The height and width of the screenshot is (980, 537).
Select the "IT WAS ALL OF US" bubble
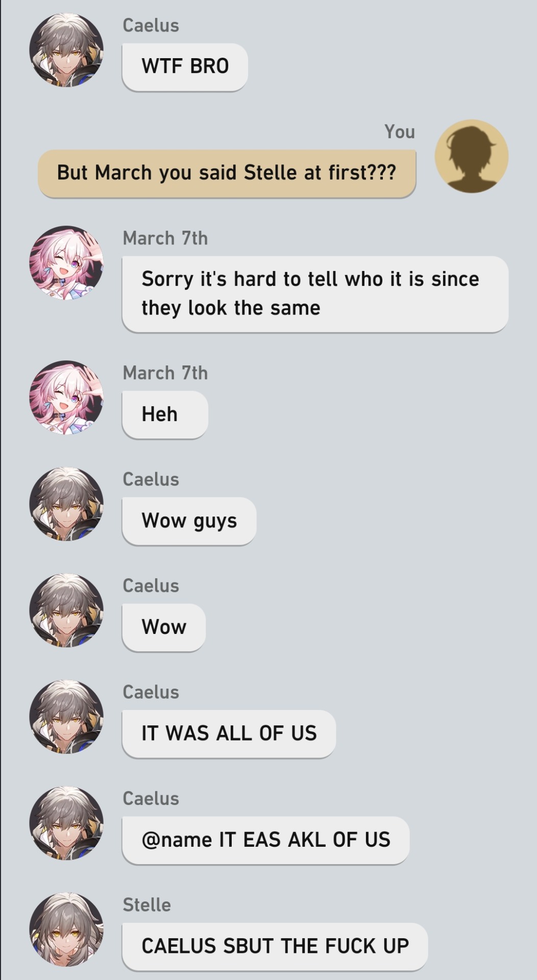pyautogui.click(x=229, y=733)
